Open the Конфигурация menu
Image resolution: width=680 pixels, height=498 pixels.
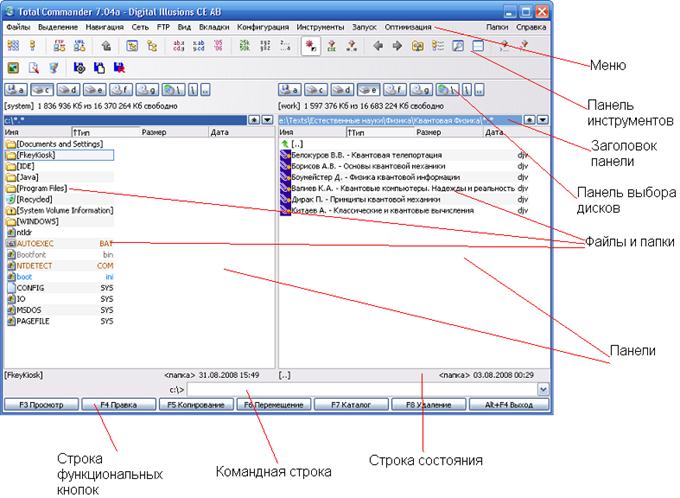(263, 27)
